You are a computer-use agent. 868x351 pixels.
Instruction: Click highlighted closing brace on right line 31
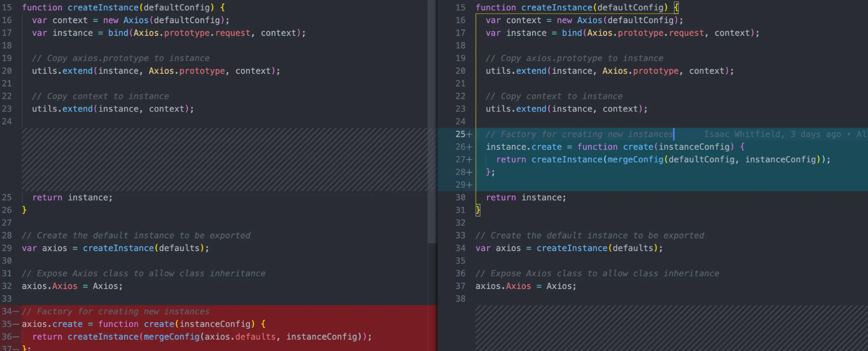[x=478, y=210]
